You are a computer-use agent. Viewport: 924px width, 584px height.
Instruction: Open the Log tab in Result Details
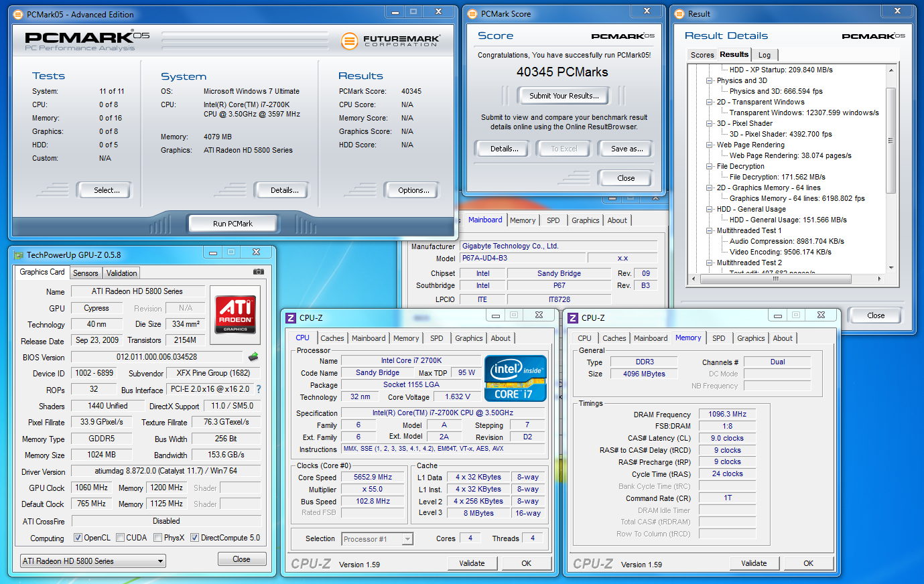pyautogui.click(x=765, y=55)
